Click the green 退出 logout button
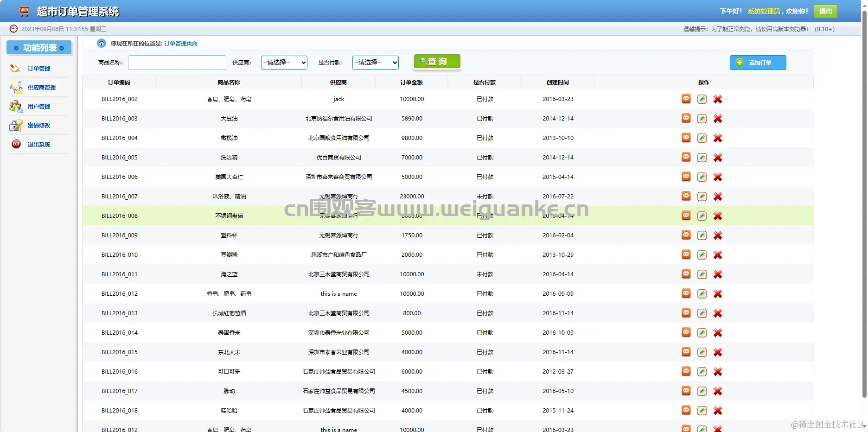The image size is (868, 432). click(825, 11)
